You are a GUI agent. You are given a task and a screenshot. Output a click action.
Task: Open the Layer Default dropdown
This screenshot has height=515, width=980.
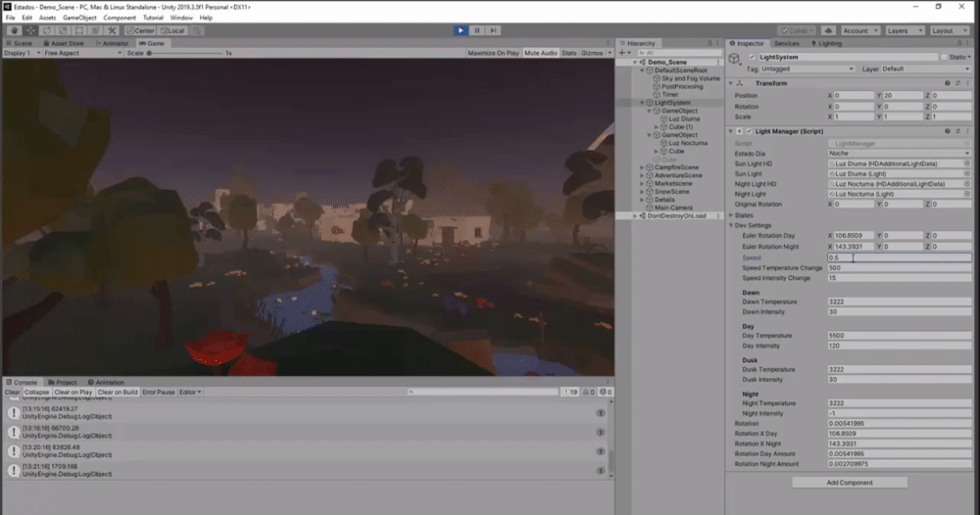tap(926, 69)
